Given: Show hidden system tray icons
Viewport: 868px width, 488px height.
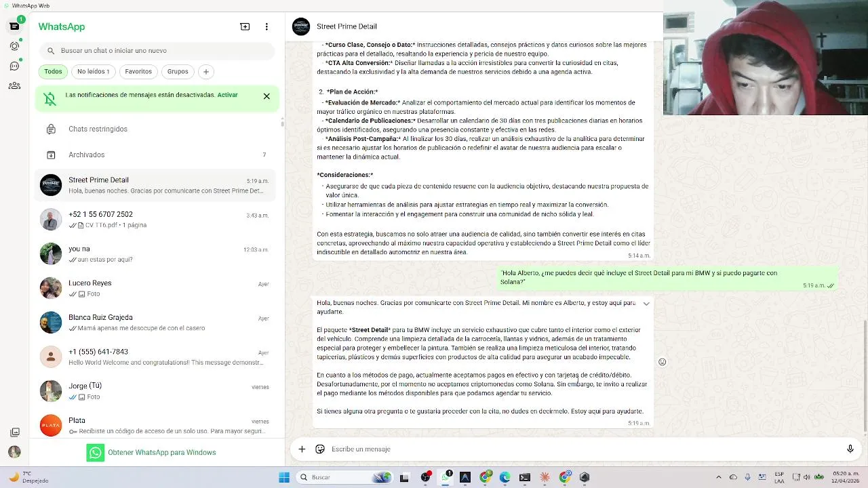Looking at the screenshot, I should 719,477.
